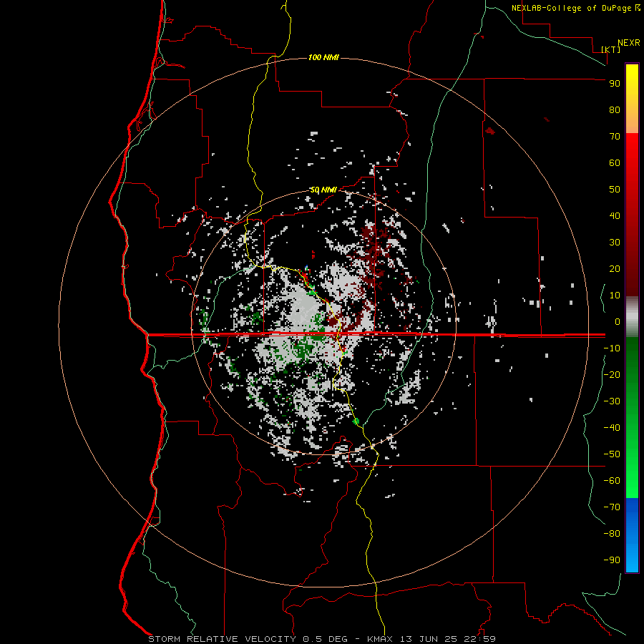644x644 pixels.
Task: Click the "0.5 DEG" elevation text
Action: coord(326,639)
